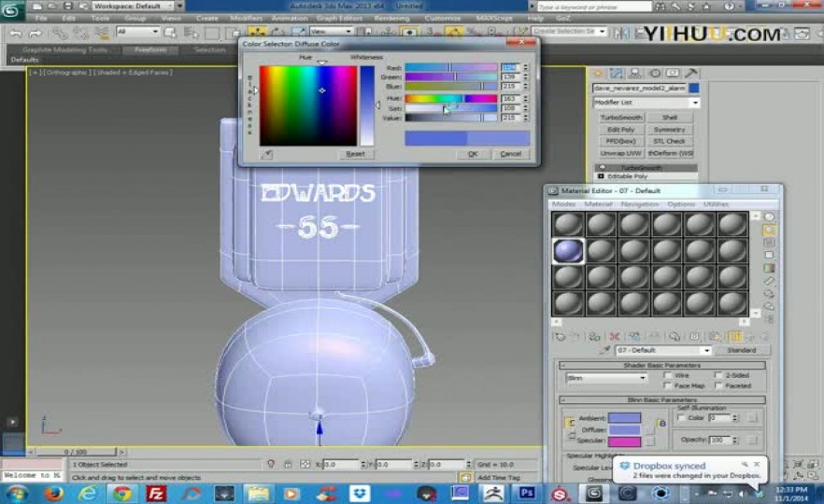The image size is (824, 504).
Task: Open the Hierarchy command panel tab icon
Action: coord(635,73)
